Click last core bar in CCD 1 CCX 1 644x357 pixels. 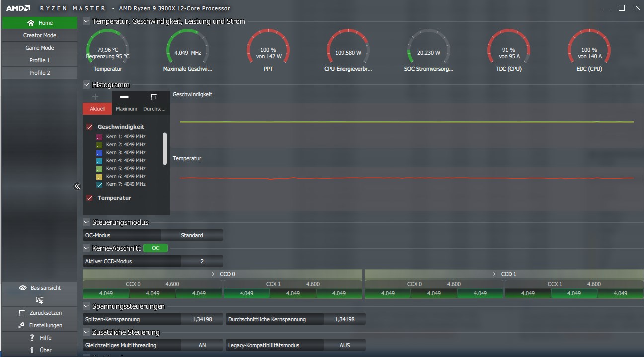pyautogui.click(x=620, y=293)
